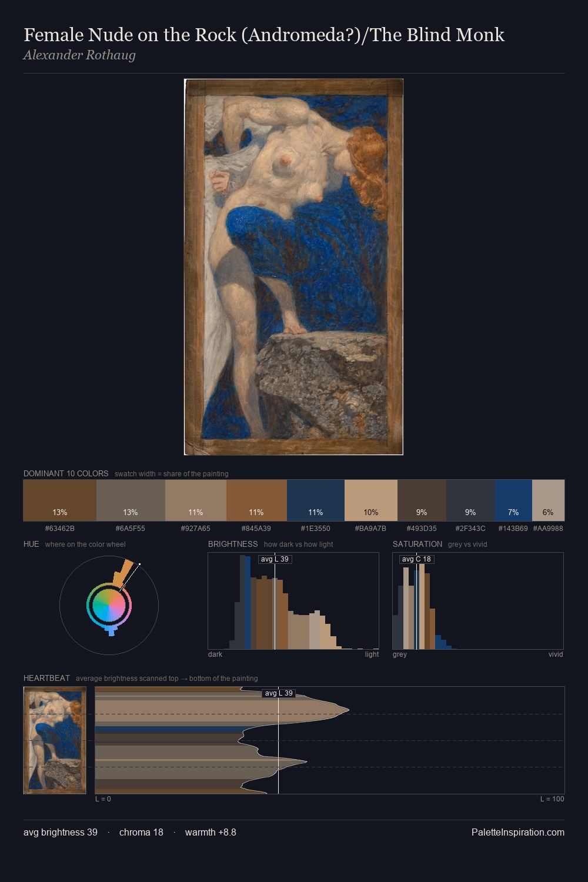Click the 'avg brightness 39' footer stat

[61, 832]
